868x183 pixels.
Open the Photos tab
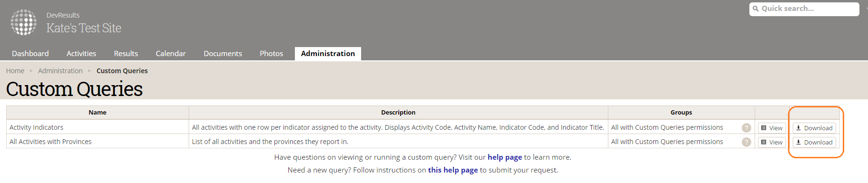pyautogui.click(x=272, y=54)
